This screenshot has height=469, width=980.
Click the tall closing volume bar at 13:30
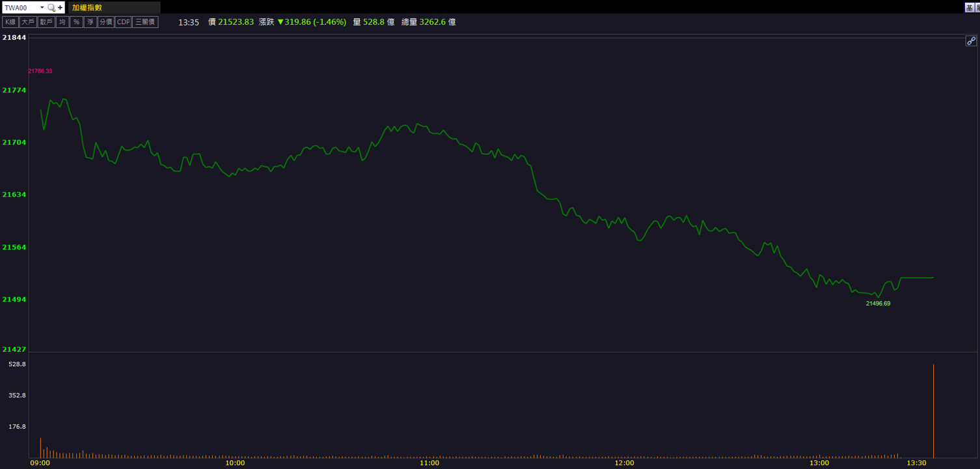pos(934,411)
